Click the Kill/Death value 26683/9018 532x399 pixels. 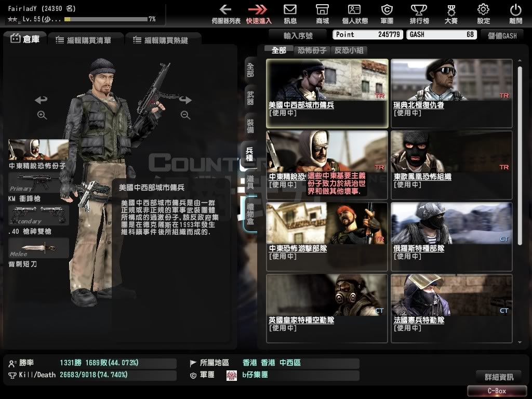94,375
